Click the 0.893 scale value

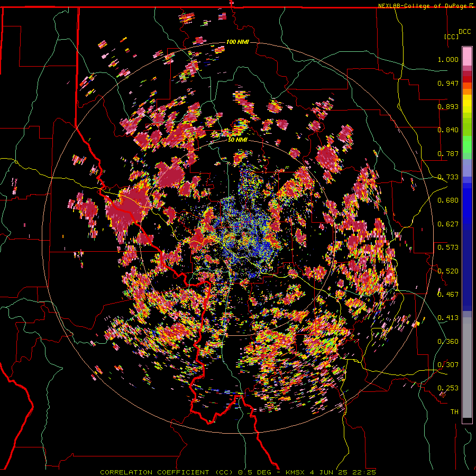448,106
